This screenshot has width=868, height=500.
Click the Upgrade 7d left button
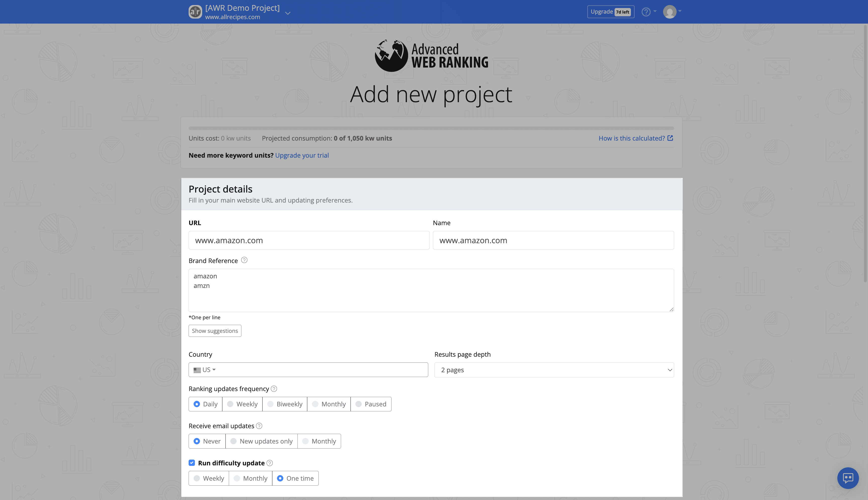pyautogui.click(x=611, y=12)
